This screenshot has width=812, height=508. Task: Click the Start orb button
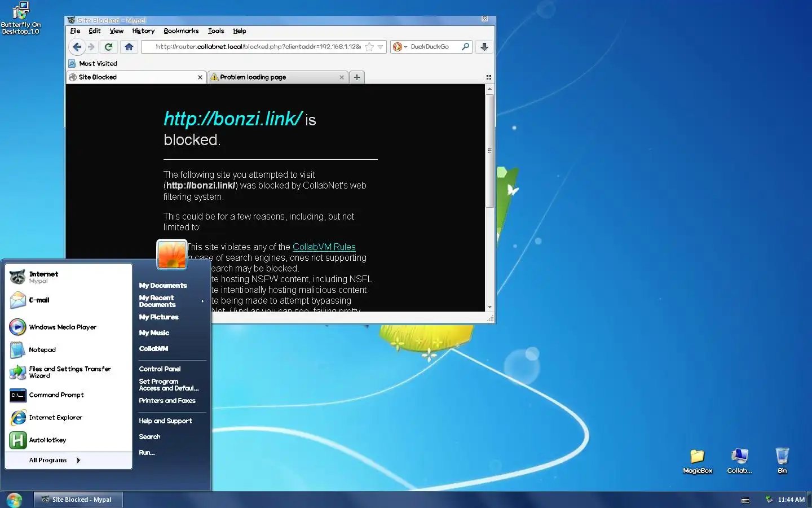click(14, 500)
